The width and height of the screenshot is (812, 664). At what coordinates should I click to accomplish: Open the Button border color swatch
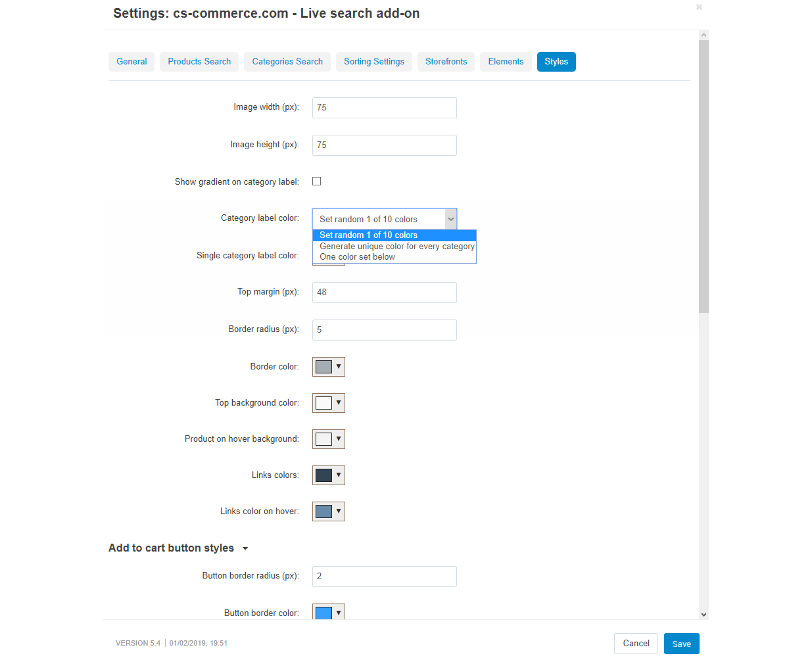click(x=328, y=613)
